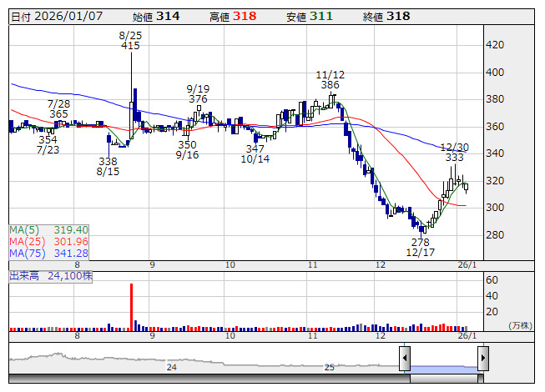Screen dimensions: 545x392
Task: Click the 8/25 high candlestick at 415
Action: click(131, 95)
